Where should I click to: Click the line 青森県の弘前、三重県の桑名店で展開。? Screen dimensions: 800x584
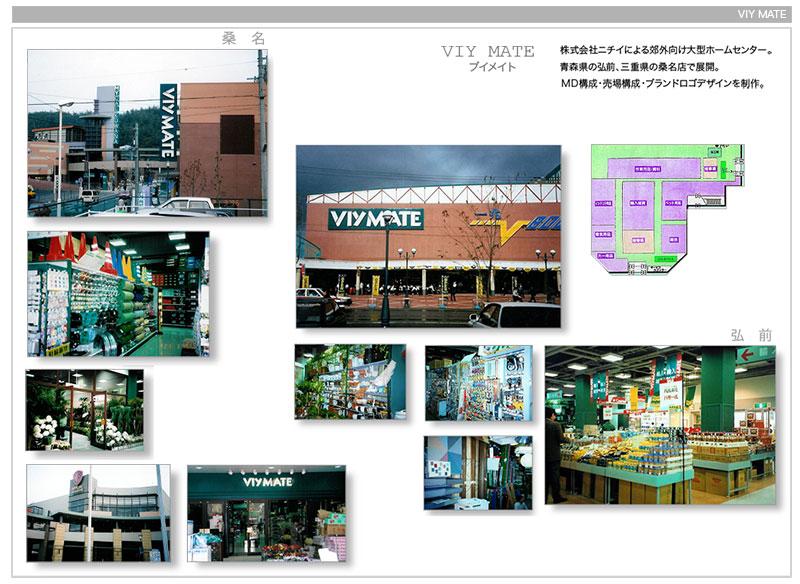(x=639, y=67)
